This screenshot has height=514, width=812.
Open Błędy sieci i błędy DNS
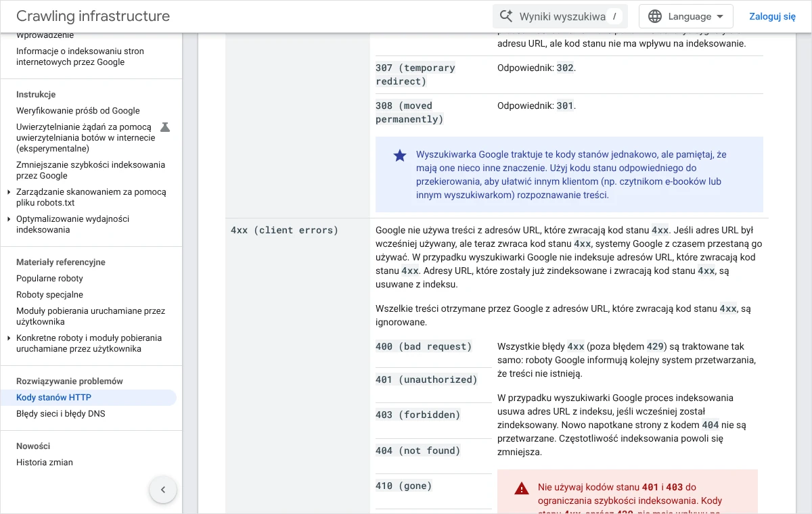pyautogui.click(x=61, y=414)
